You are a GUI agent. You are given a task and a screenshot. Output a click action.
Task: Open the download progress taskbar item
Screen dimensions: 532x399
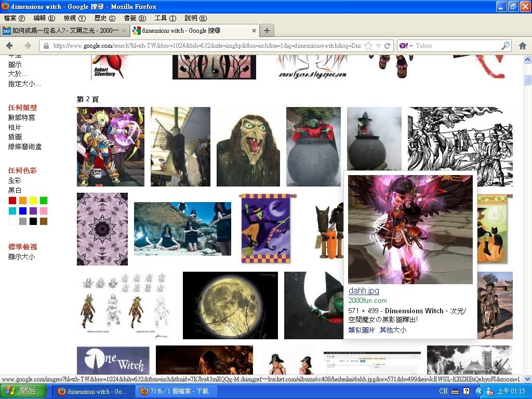pos(176,391)
